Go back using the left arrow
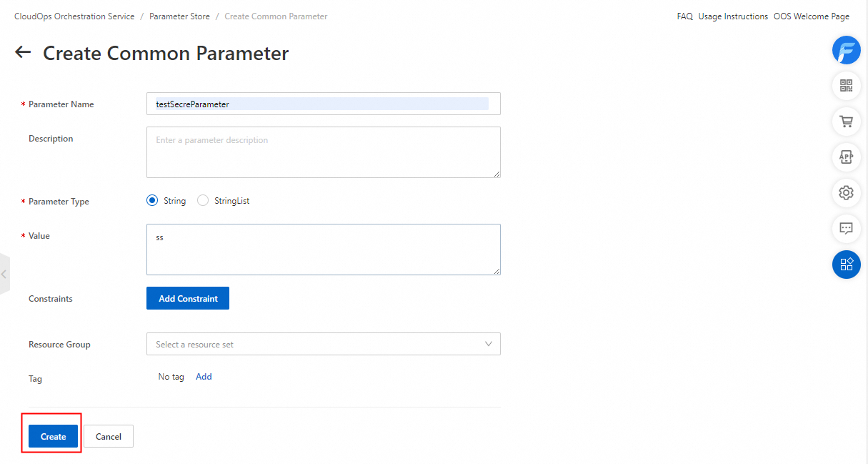 [23, 52]
